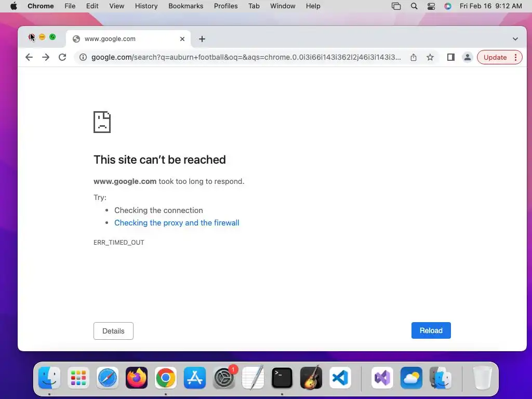The width and height of the screenshot is (532, 399).
Task: Click the screen mirroring menu bar icon
Action: coord(396,6)
